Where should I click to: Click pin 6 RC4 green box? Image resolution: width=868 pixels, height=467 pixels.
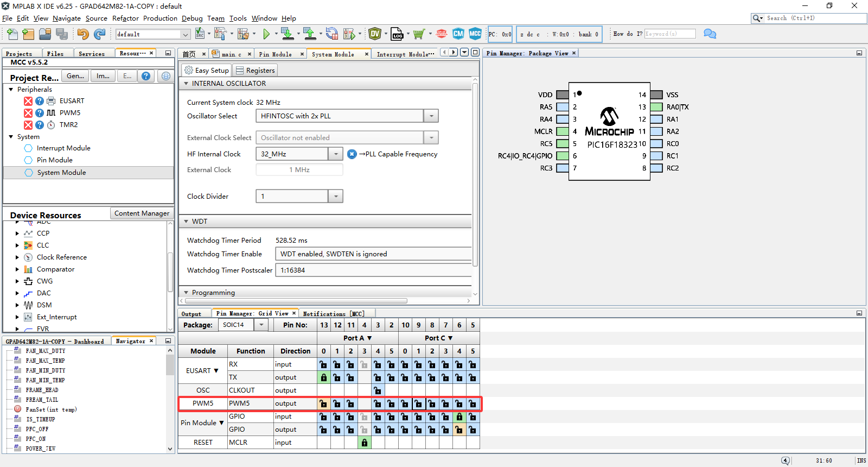coord(563,156)
